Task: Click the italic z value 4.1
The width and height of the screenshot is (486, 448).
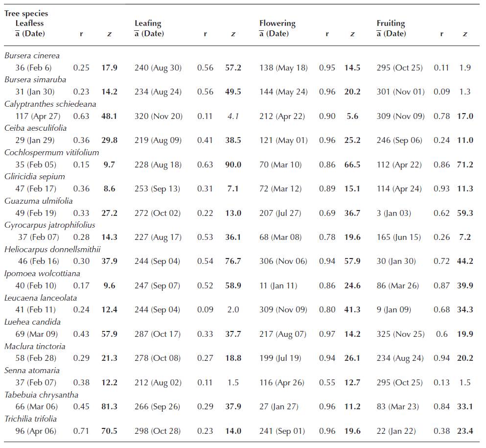Action: pyautogui.click(x=232, y=117)
